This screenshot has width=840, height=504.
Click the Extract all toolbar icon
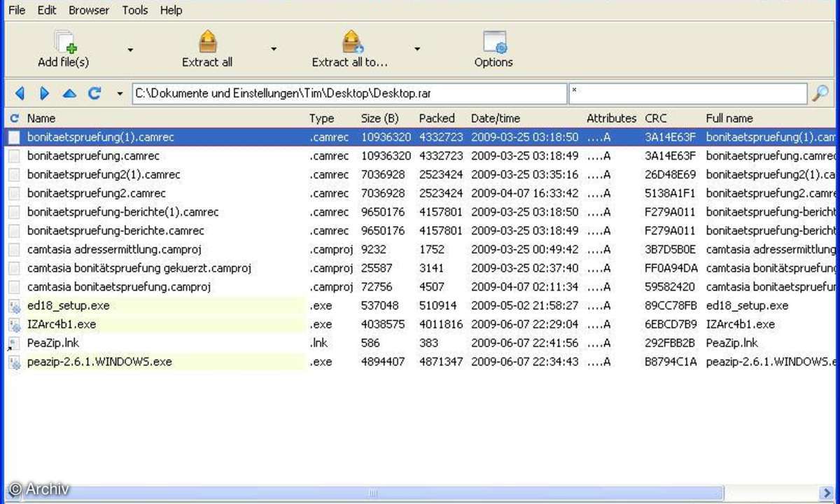point(207,42)
